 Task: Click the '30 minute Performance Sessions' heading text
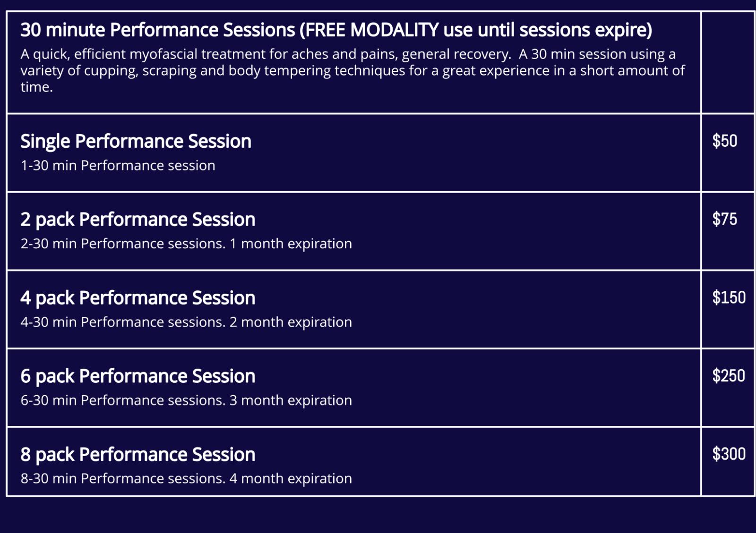pyautogui.click(x=158, y=30)
